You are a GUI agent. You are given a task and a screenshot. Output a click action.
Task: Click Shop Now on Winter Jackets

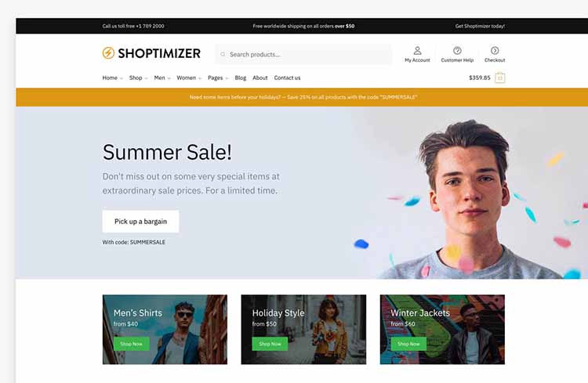[408, 344]
